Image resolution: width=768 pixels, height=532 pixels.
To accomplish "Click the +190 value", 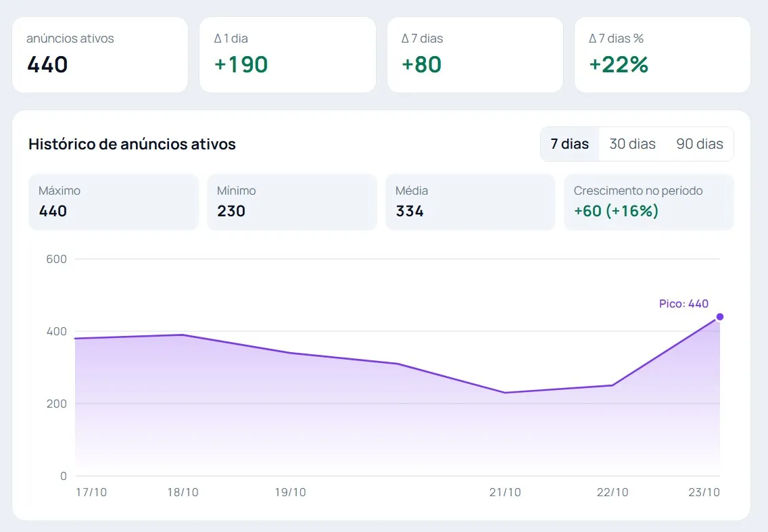I will [x=241, y=65].
